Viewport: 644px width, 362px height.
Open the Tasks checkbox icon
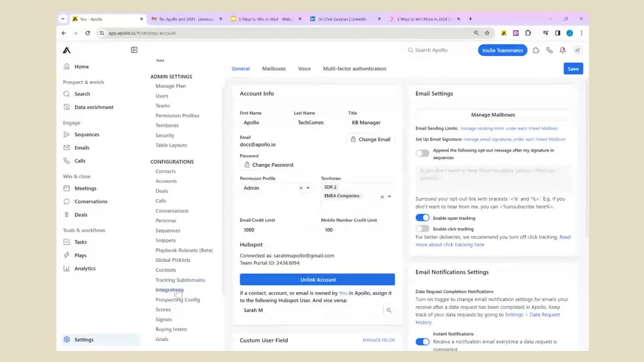[x=67, y=242]
